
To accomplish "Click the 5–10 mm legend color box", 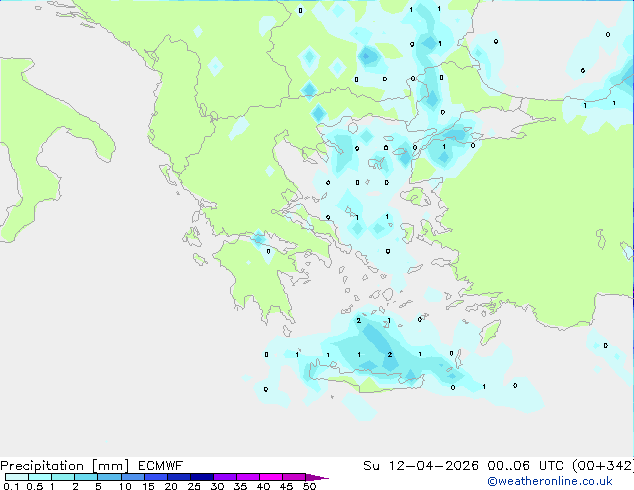I will 109,477.
